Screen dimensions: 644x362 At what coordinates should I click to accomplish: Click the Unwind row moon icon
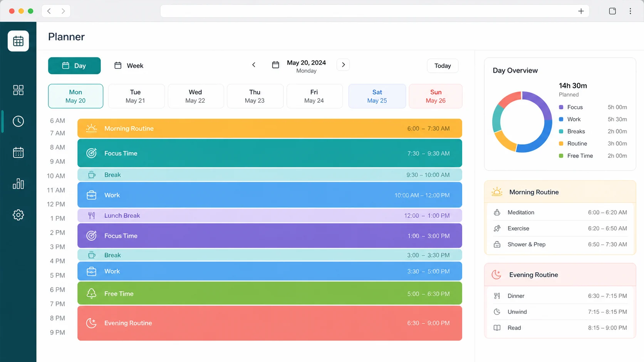click(x=497, y=312)
